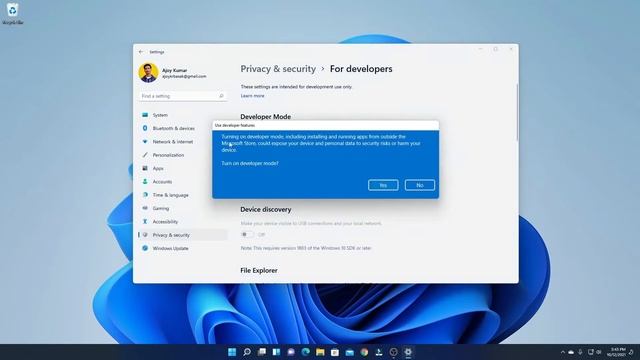Screen dimensions: 640x360
Task: Open Mail app from taskbar
Action: click(349, 352)
